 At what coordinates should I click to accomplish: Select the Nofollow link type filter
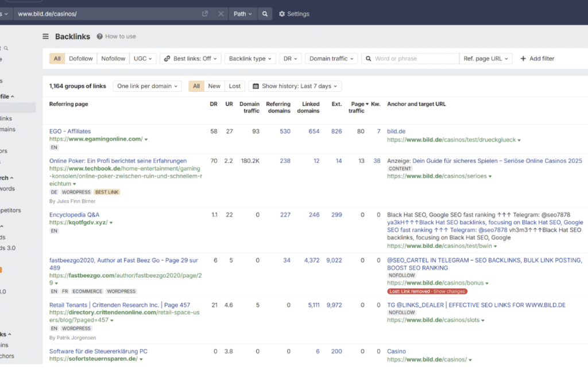(113, 59)
